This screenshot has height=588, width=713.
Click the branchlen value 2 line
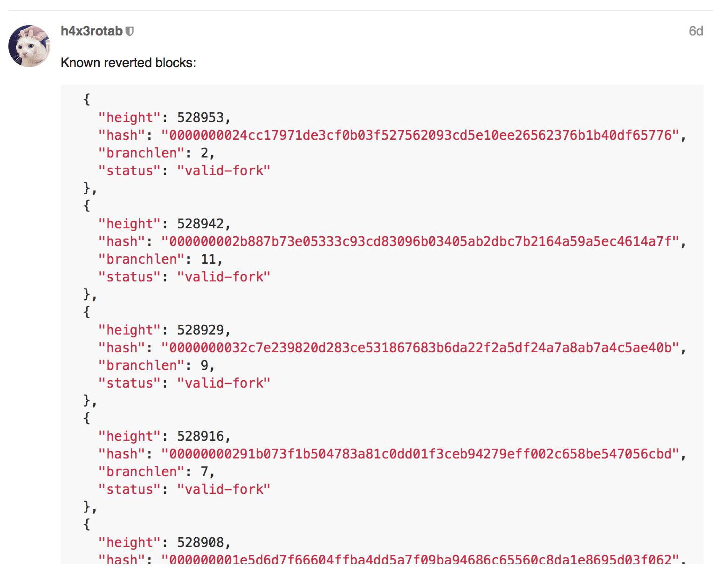coord(157,153)
